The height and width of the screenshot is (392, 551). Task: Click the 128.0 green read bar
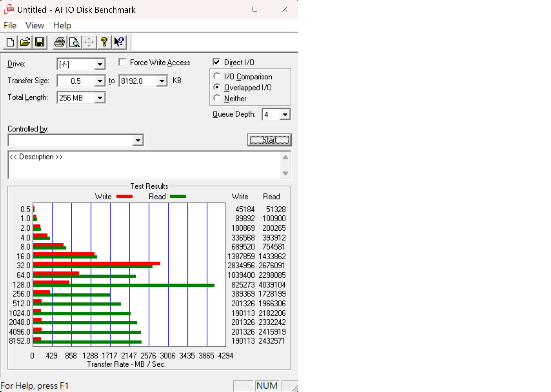point(124,285)
